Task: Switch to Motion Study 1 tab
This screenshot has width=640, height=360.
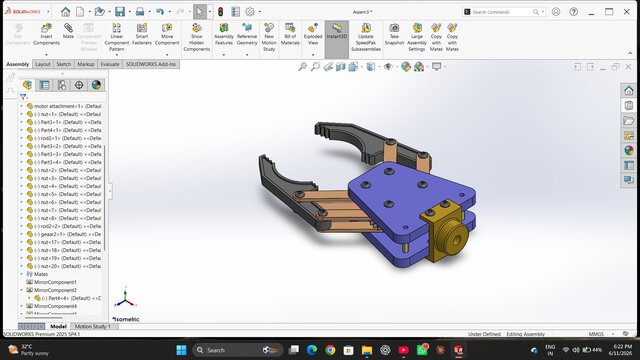Action: click(93, 327)
